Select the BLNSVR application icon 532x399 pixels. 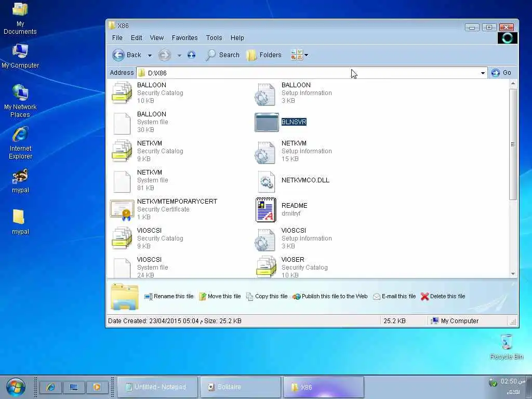[x=267, y=122]
